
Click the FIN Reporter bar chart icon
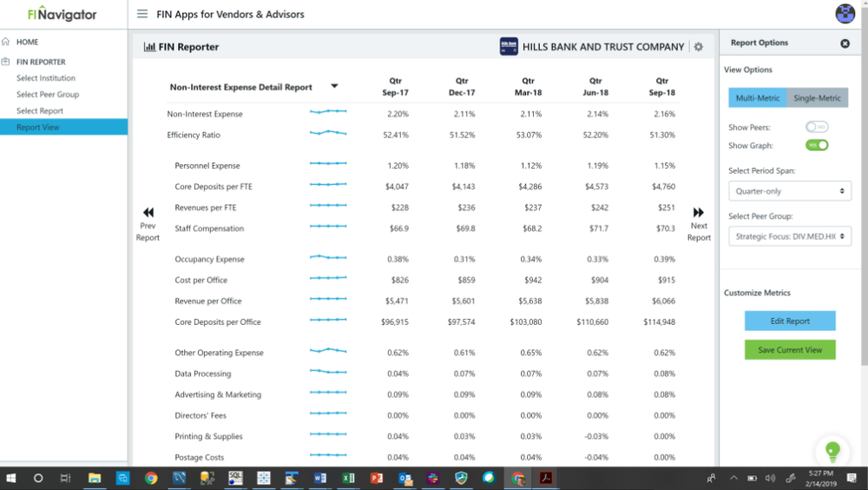(149, 47)
